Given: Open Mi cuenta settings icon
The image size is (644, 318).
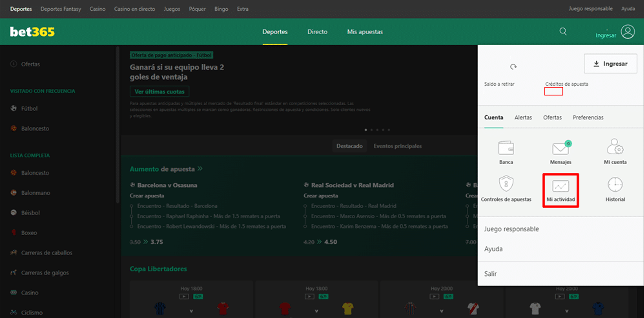Looking at the screenshot, I should [x=615, y=147].
